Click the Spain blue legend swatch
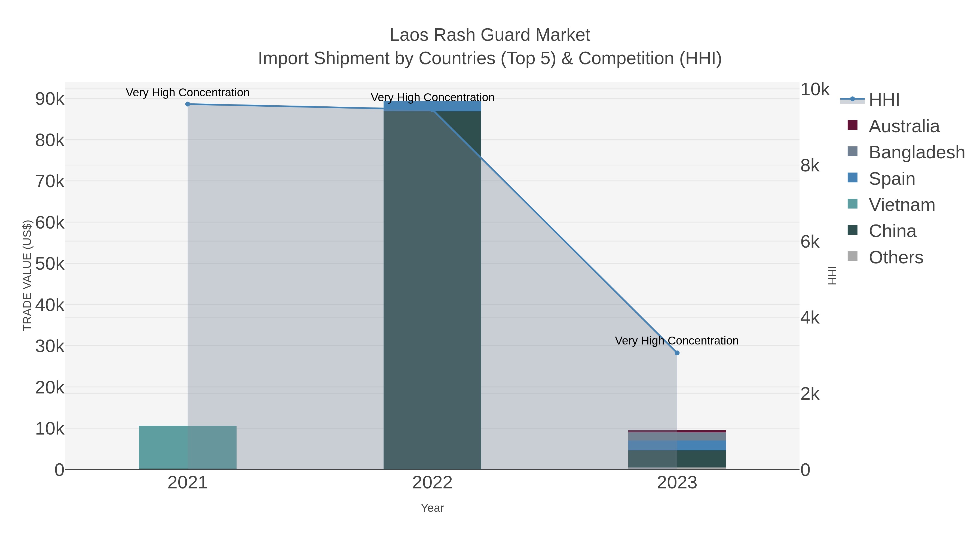The height and width of the screenshot is (551, 980). (853, 178)
